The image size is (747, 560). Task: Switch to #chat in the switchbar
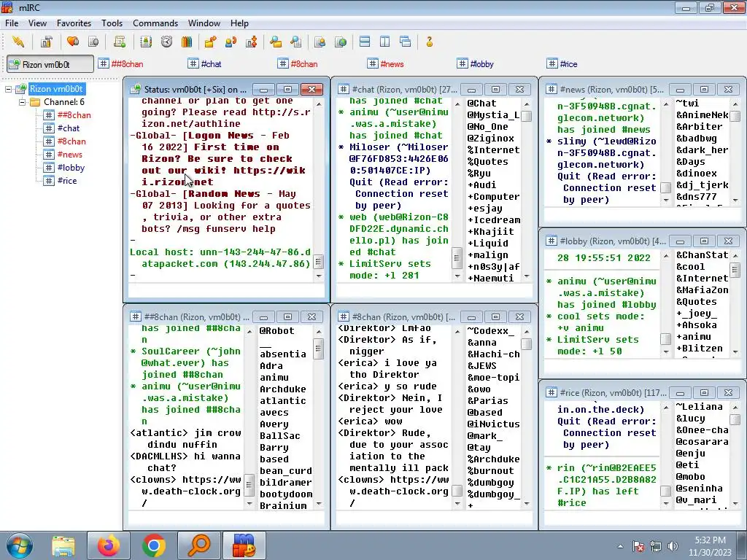point(205,64)
